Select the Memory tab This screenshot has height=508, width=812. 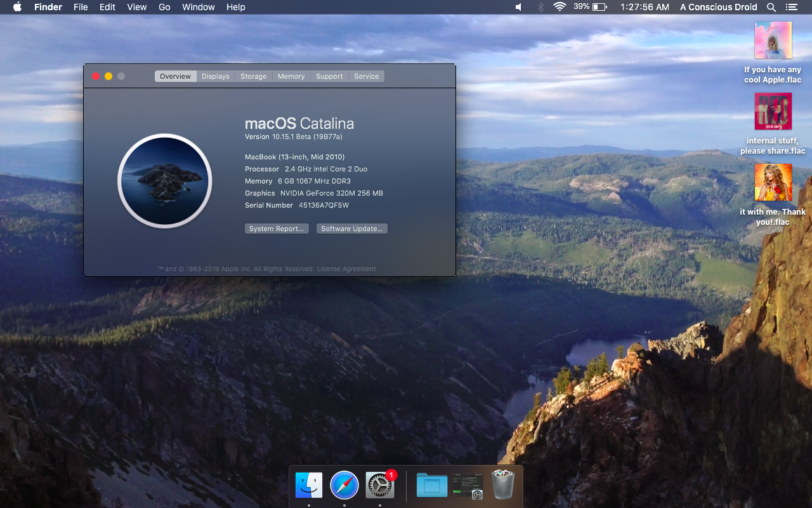[x=291, y=76]
